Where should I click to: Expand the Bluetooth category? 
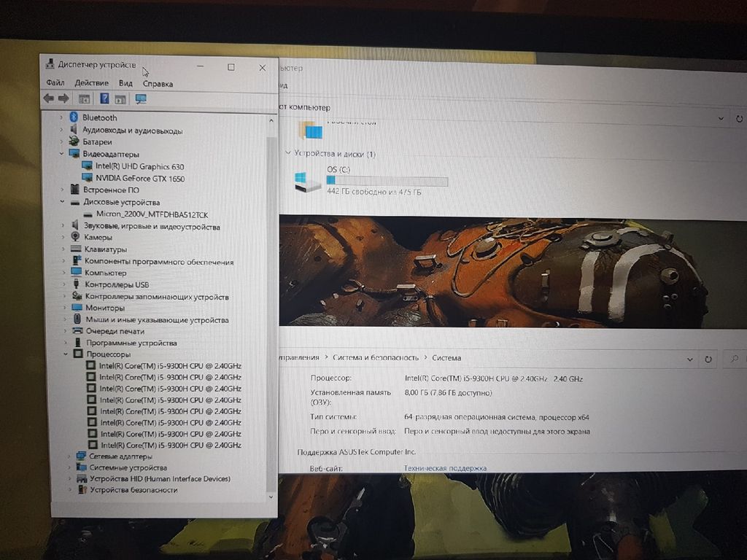(61, 117)
